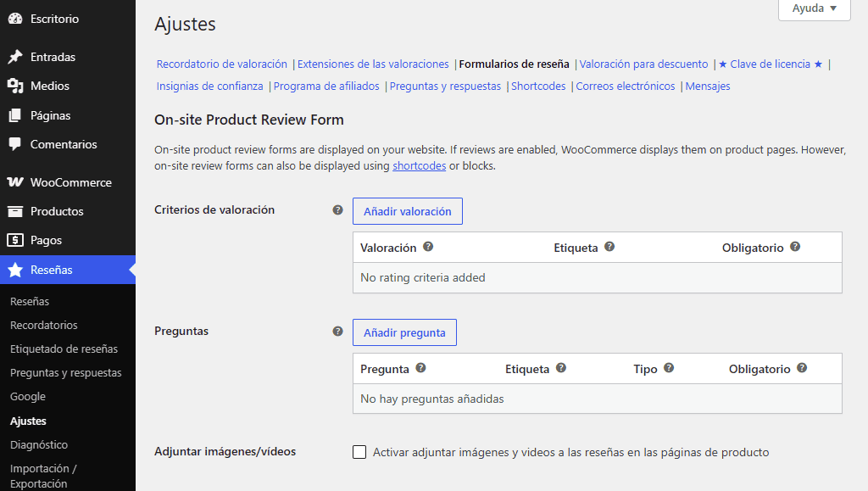The image size is (868, 491).
Task: Click help icon beside questions Obligatorio column
Action: pos(802,367)
